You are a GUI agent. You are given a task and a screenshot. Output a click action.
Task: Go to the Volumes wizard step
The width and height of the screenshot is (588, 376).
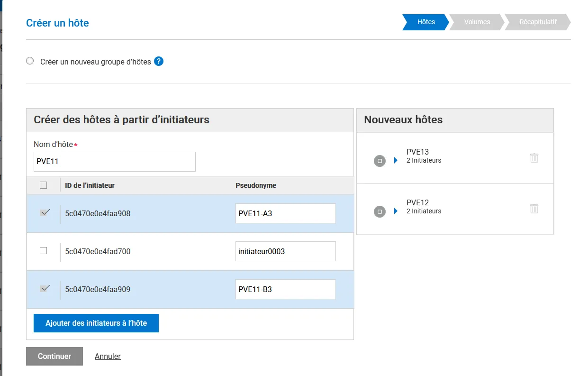(477, 22)
